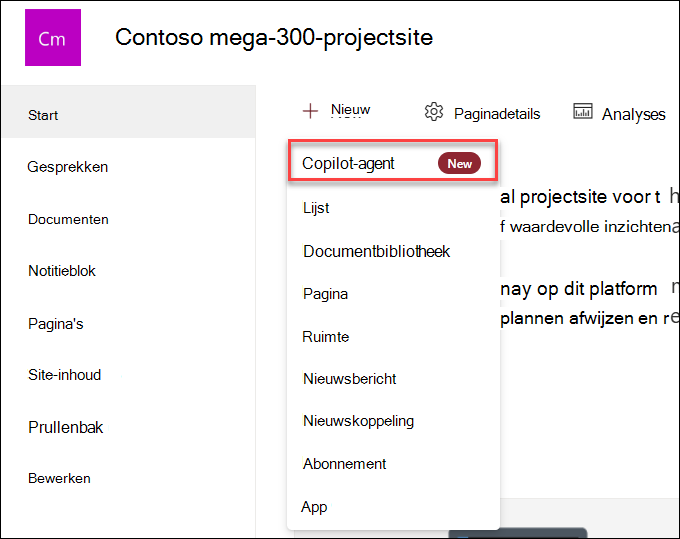Click the 'plannen afwijzen en' body text
The image size is (680, 539).
click(x=579, y=319)
